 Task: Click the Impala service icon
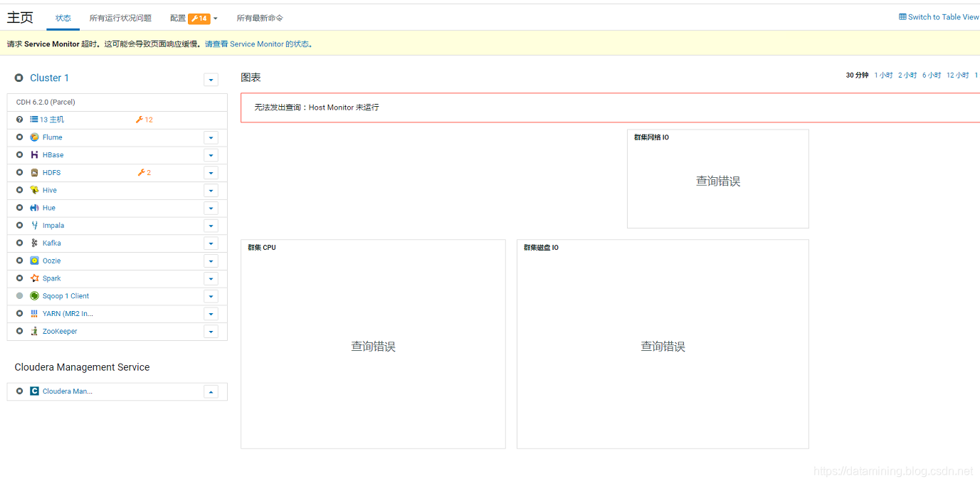(34, 226)
